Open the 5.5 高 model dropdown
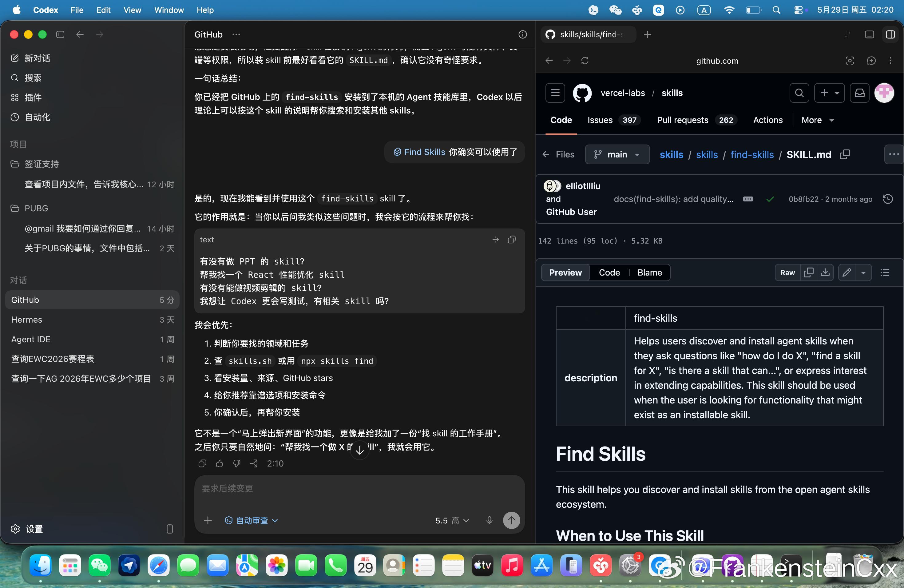Image resolution: width=904 pixels, height=588 pixels. point(452,520)
